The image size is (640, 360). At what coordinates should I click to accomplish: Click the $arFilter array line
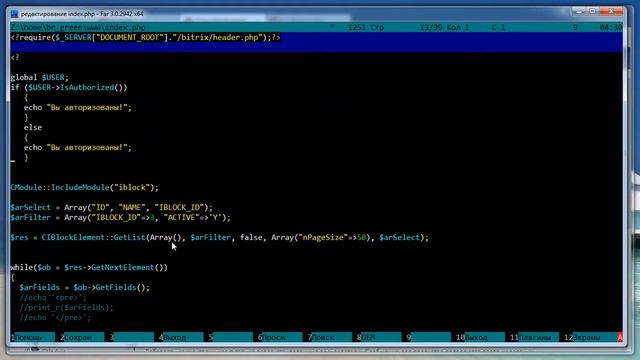click(x=120, y=218)
